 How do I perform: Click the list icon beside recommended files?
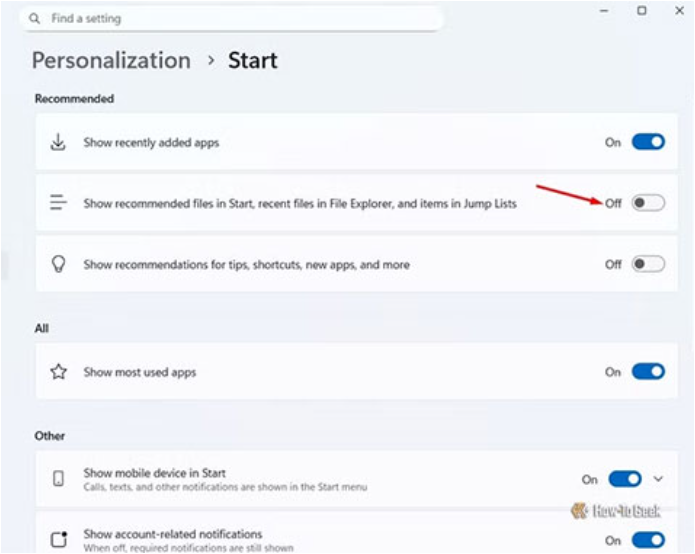point(59,203)
